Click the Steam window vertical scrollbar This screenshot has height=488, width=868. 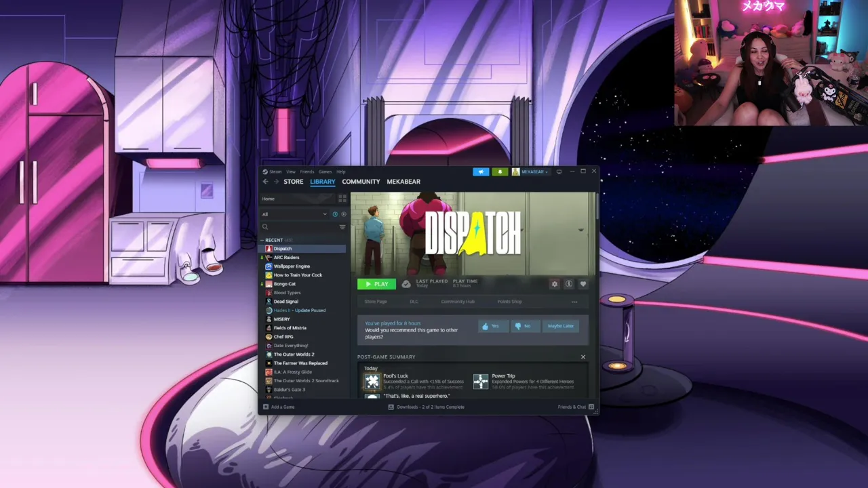point(597,206)
